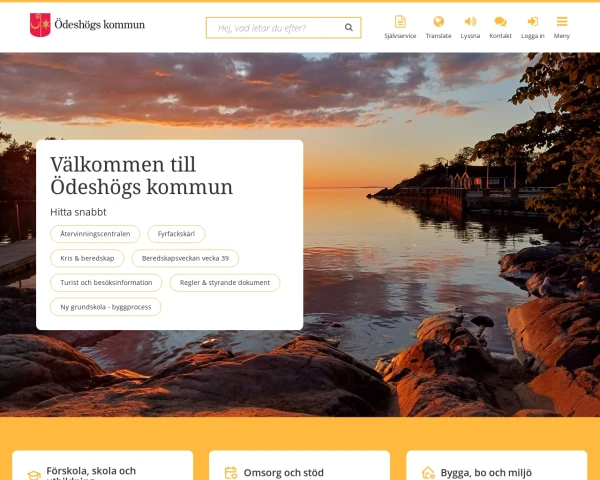Open the Återvinningscentralen quick link

pyautogui.click(x=95, y=234)
